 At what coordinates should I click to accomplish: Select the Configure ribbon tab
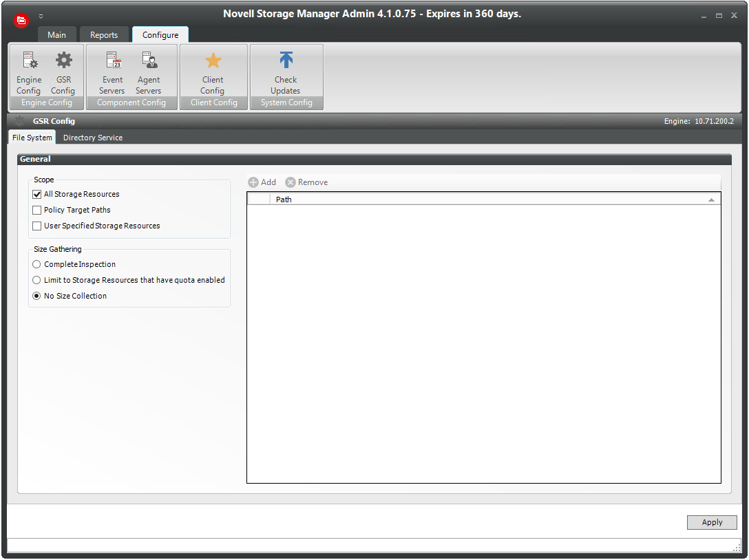(x=160, y=35)
